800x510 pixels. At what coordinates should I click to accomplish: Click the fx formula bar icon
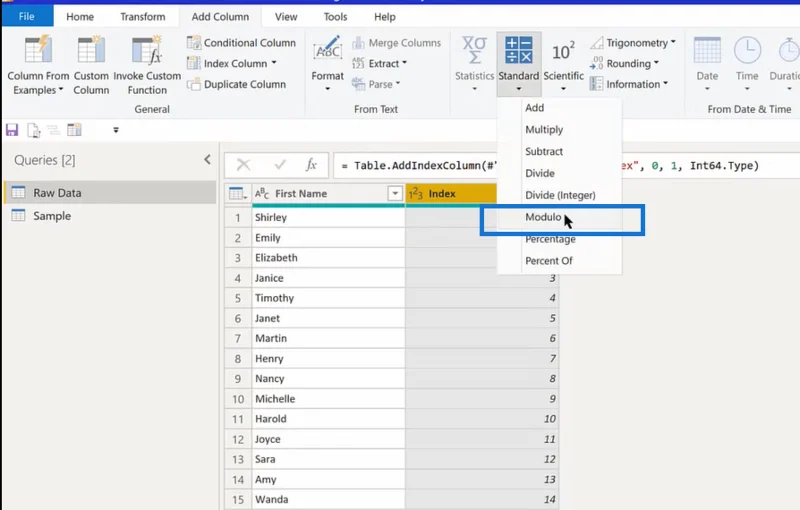(x=311, y=165)
